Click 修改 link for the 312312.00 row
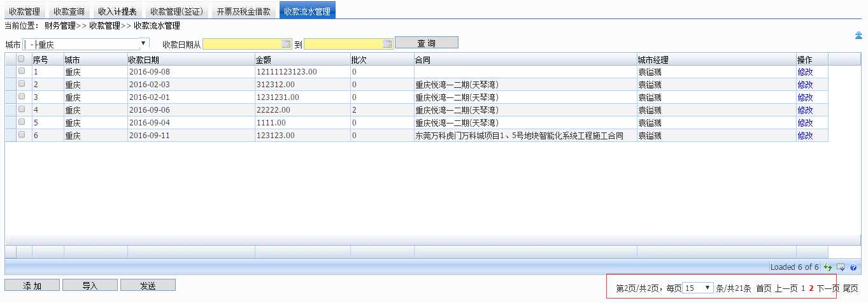 click(805, 85)
